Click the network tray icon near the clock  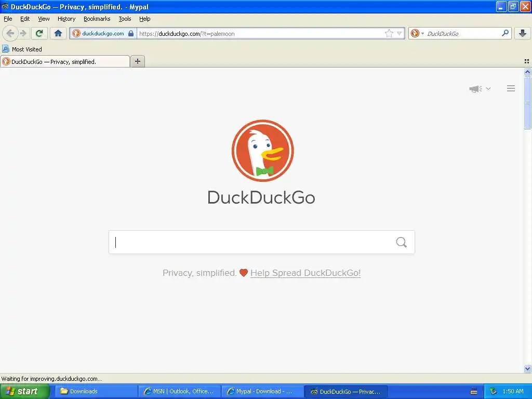click(x=493, y=391)
